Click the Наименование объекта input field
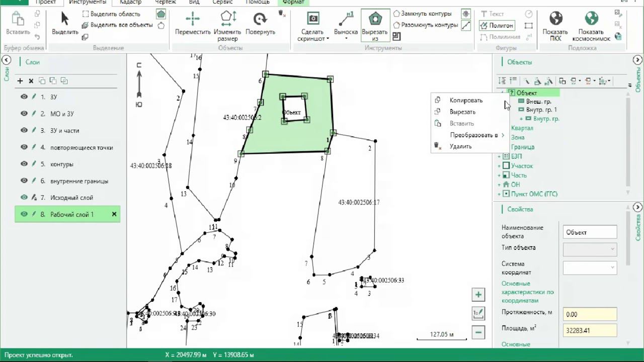The height and width of the screenshot is (362, 644). point(590,232)
